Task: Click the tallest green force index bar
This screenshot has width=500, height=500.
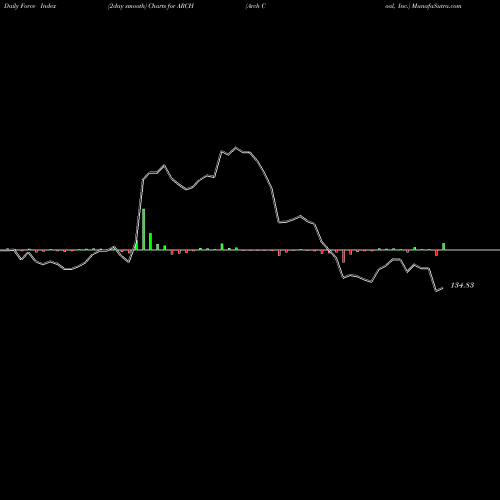Action: pos(144,229)
